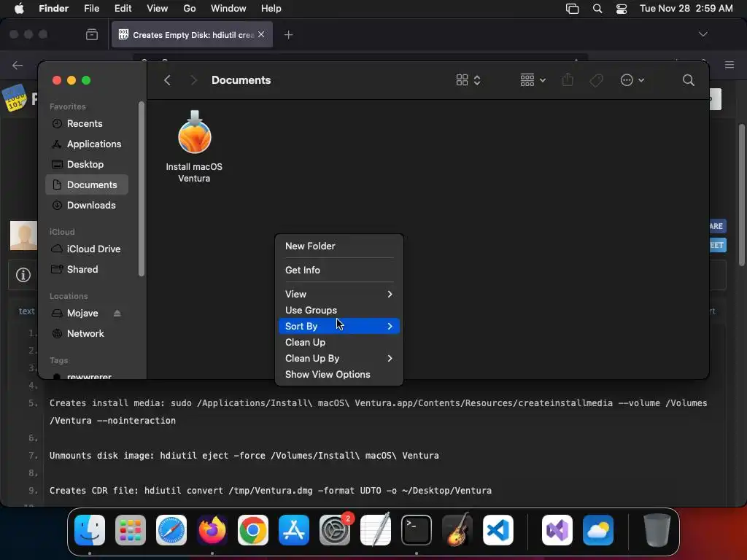
Task: Choose Show View Options
Action: tap(339, 375)
